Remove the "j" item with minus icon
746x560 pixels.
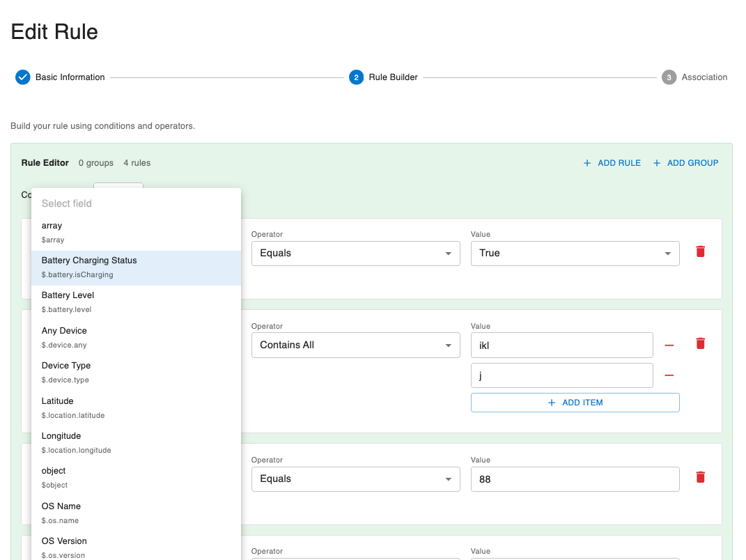pyautogui.click(x=669, y=375)
